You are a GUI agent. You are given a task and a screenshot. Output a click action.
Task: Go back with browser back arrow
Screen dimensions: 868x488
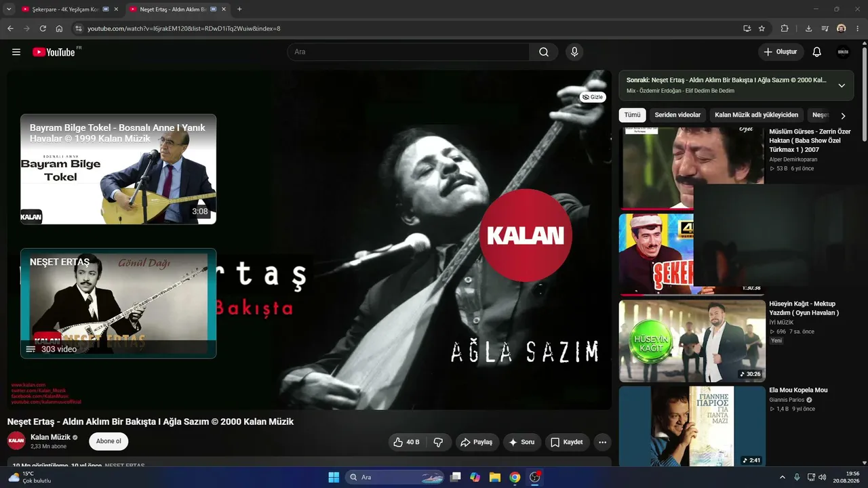point(10,28)
